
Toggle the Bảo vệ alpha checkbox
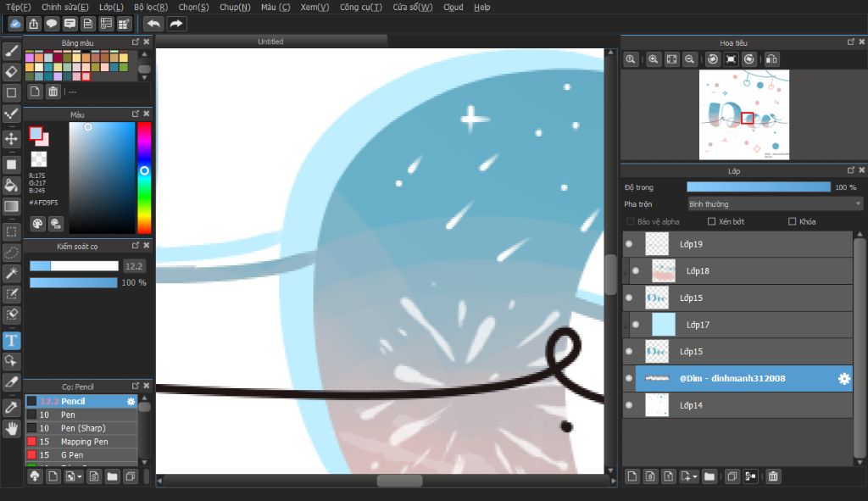pos(630,221)
